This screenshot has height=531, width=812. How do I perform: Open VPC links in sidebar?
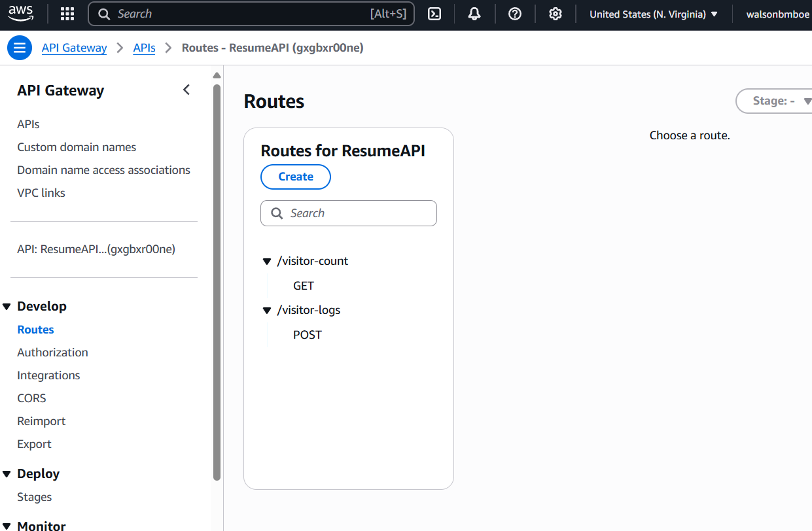click(x=41, y=193)
